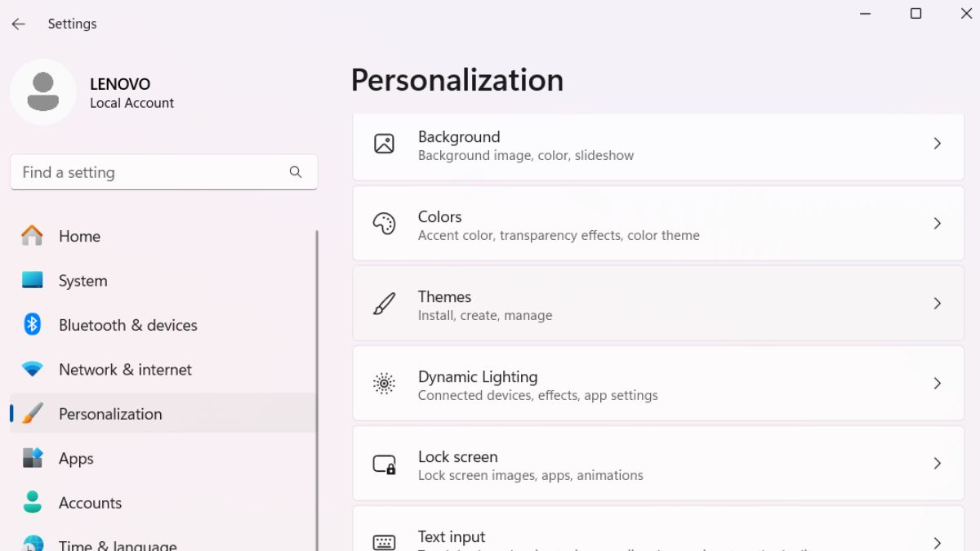This screenshot has width=980, height=551.
Task: Click the Network wifi icon
Action: (32, 369)
